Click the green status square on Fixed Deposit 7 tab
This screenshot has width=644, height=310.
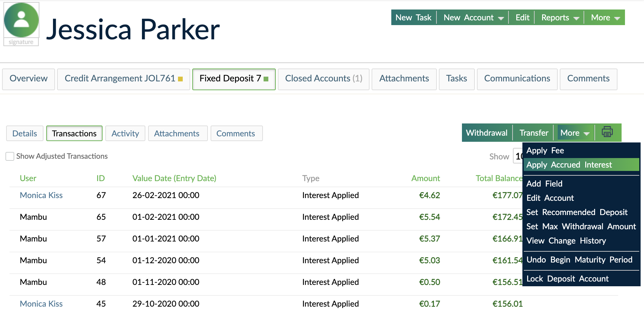click(266, 78)
